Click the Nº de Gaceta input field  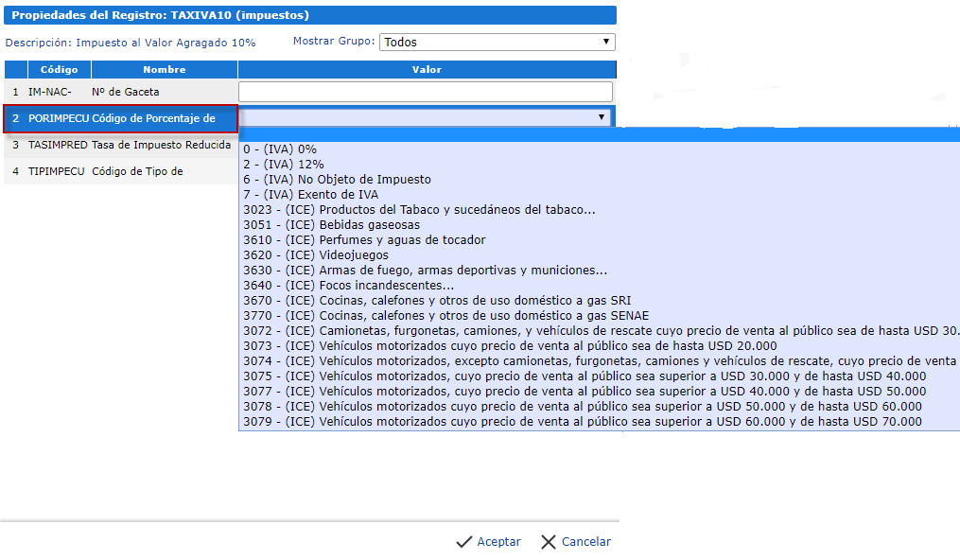[x=426, y=92]
